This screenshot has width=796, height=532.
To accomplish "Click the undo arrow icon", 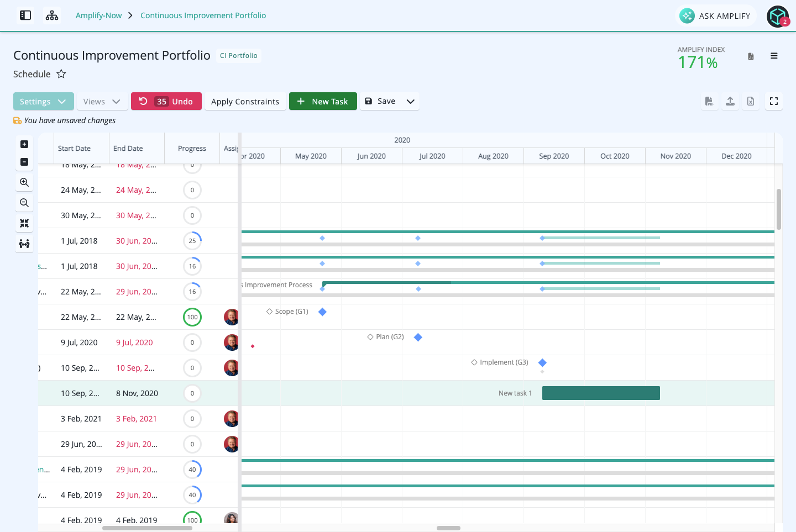I will [143, 101].
